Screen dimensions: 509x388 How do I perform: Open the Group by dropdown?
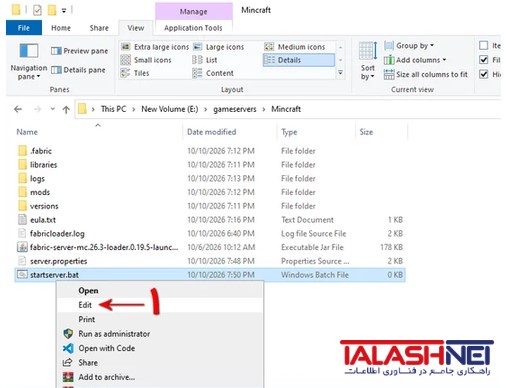pos(409,45)
